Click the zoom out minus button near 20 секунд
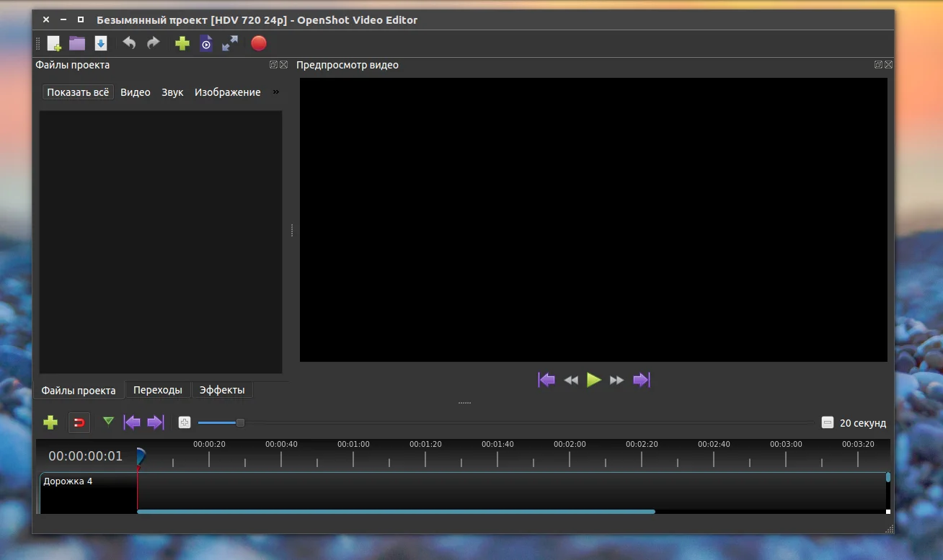Screen dimensions: 943x560 (828, 423)
